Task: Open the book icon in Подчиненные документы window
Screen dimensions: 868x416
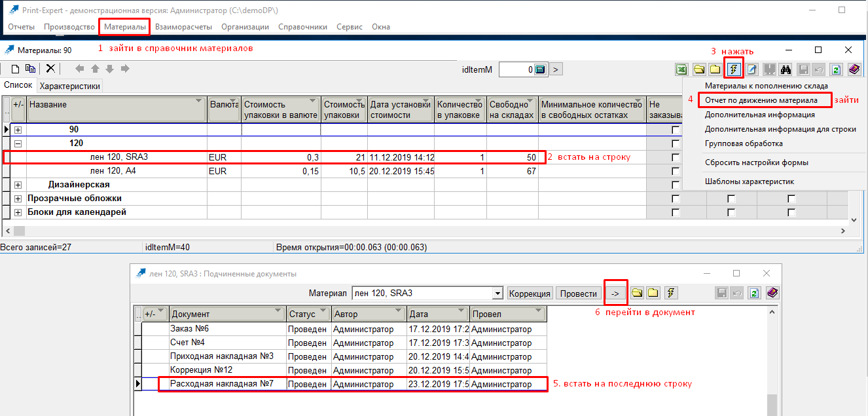Action: (772, 293)
